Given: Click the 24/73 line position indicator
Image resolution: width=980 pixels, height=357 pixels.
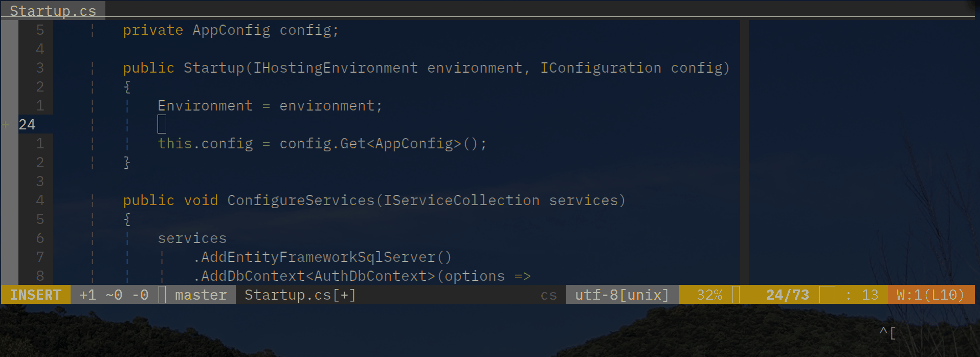Looking at the screenshot, I should point(787,295).
